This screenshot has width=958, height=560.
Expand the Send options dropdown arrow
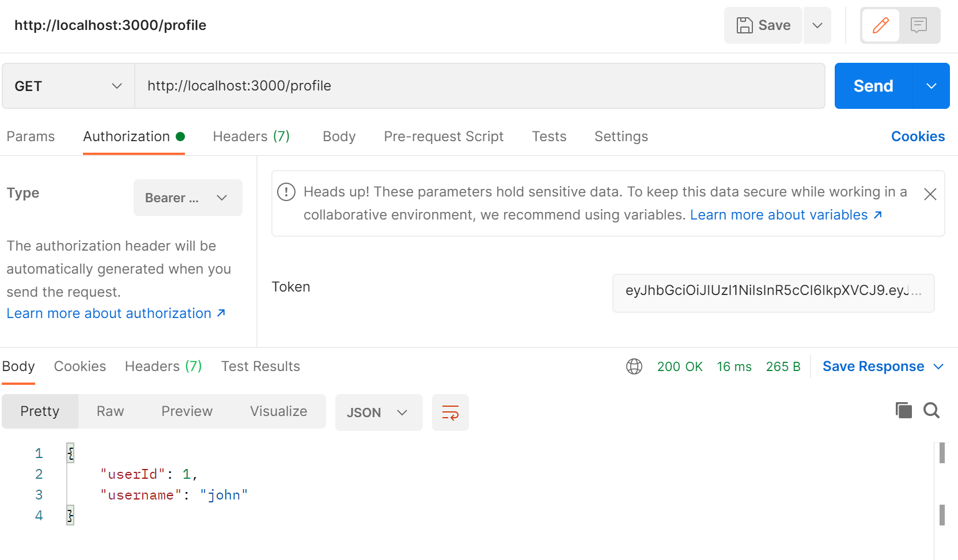point(932,86)
